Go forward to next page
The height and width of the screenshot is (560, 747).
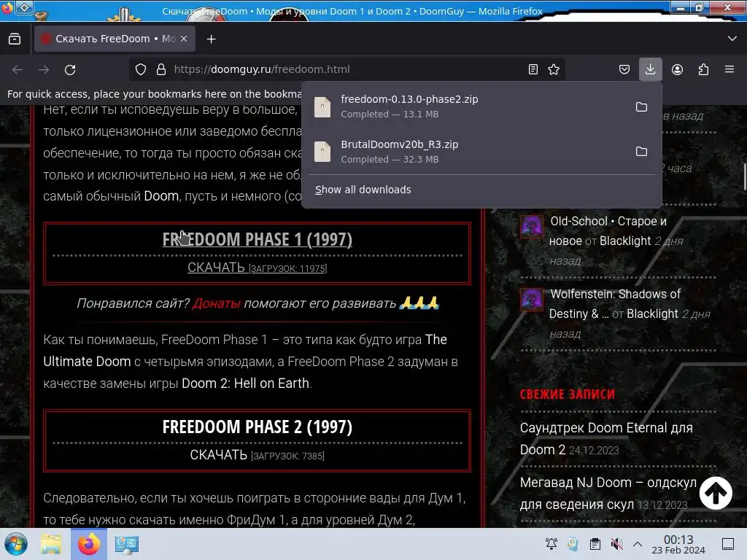(44, 69)
